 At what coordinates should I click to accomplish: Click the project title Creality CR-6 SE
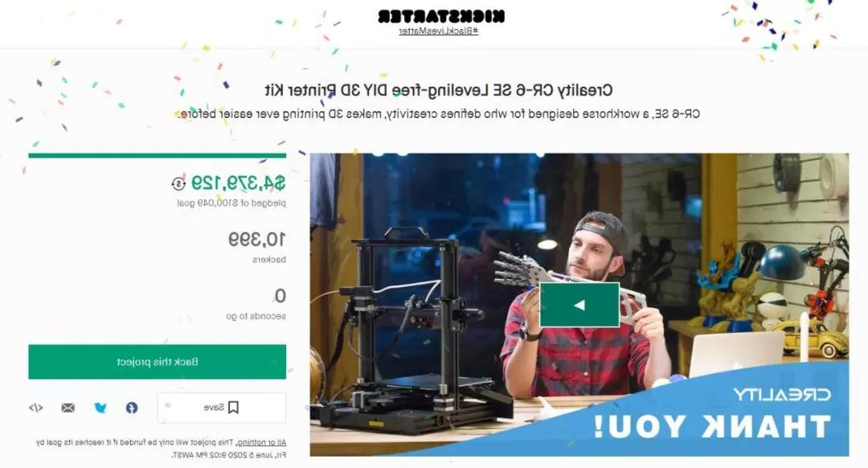tap(439, 90)
